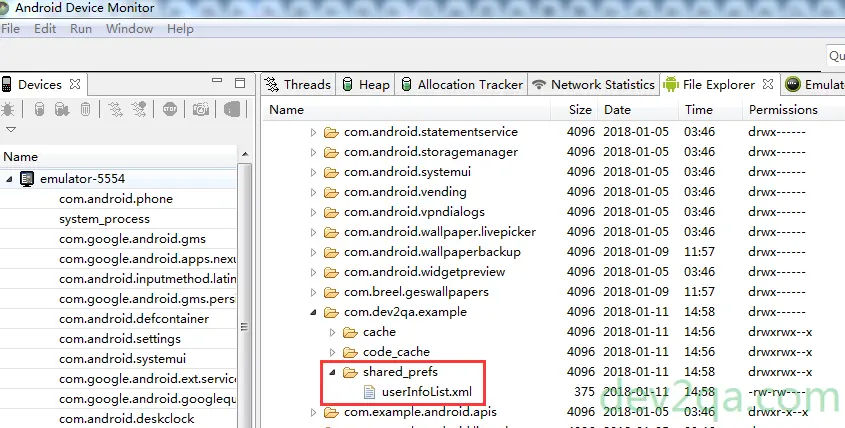
Task: Click the 375 size value for userInfoList.xml
Action: pos(584,392)
